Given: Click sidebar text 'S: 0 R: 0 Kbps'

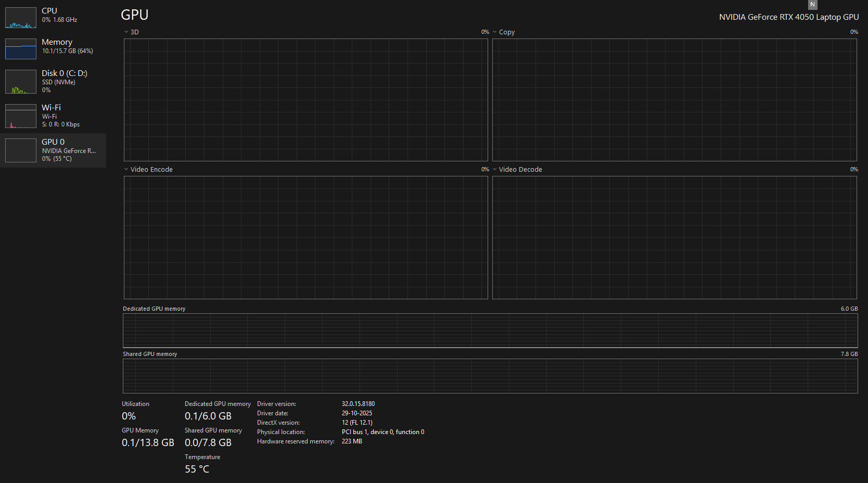Looking at the screenshot, I should 61,124.
